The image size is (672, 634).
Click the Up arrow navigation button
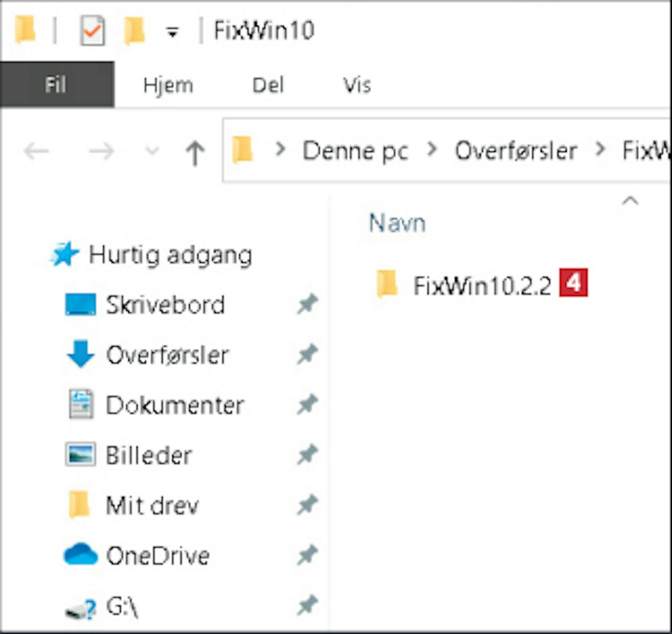pyautogui.click(x=195, y=152)
